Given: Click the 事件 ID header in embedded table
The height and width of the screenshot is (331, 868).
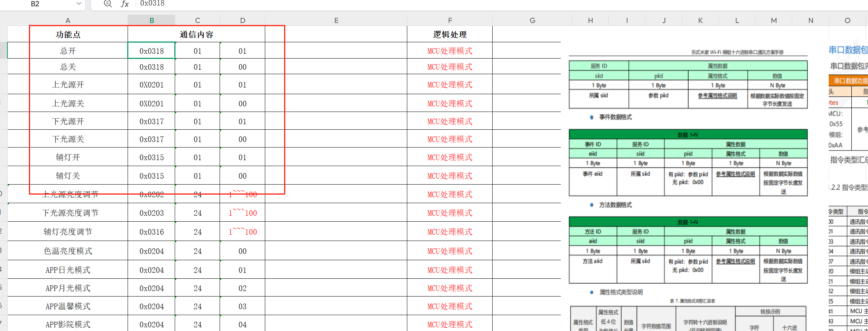Looking at the screenshot, I should coord(593,145).
